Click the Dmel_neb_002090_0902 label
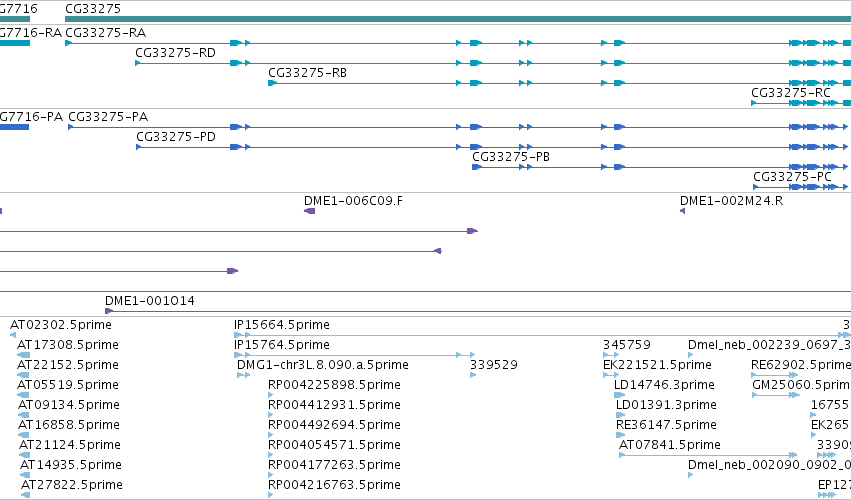Image resolution: width=851 pixels, height=500 pixels. pyautogui.click(x=769, y=465)
